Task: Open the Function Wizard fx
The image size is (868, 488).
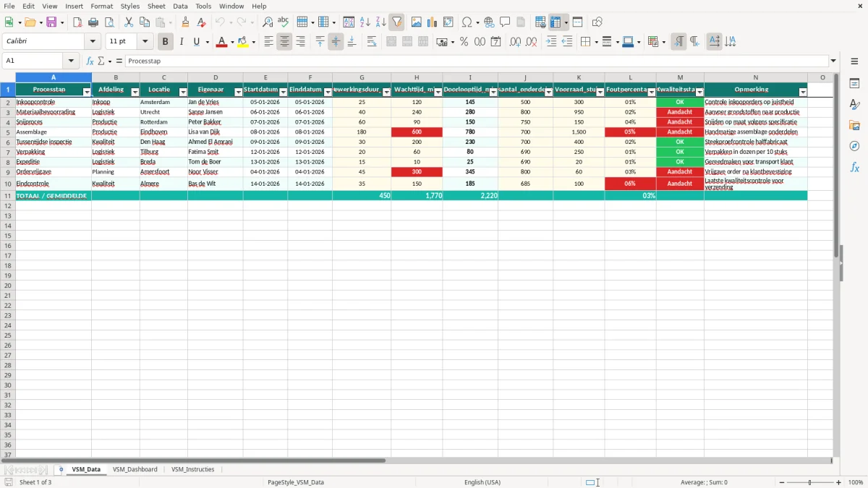Action: pos(90,61)
